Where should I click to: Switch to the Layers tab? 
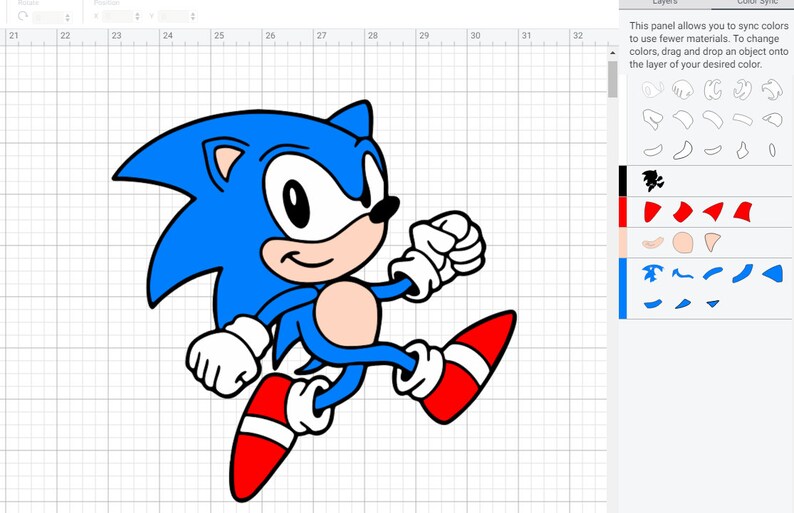point(665,3)
